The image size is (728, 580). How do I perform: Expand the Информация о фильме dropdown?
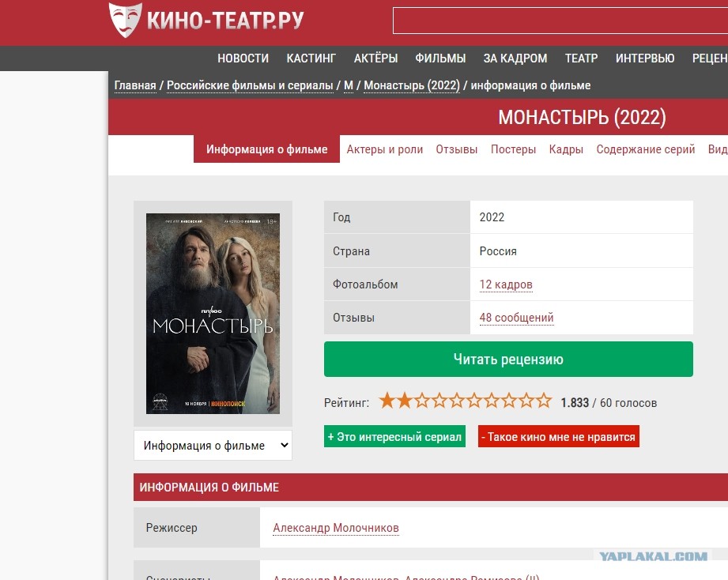point(213,446)
